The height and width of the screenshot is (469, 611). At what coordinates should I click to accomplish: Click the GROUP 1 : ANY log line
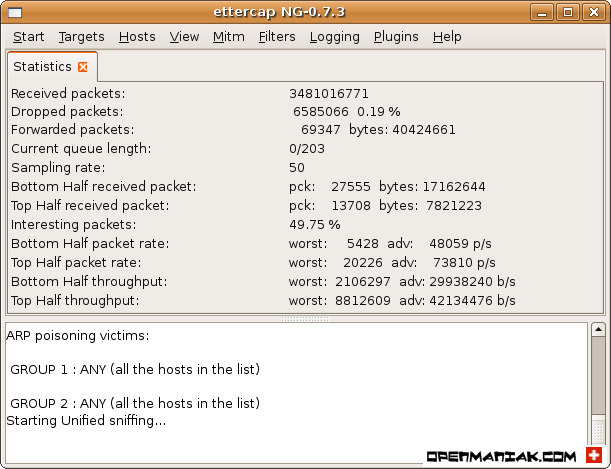tap(135, 369)
